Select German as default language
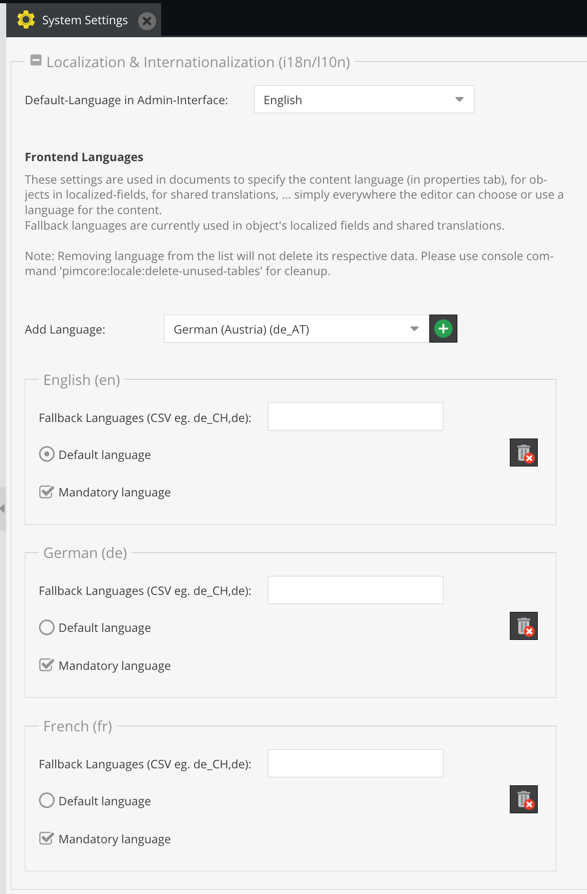587x894 pixels. pos(47,628)
